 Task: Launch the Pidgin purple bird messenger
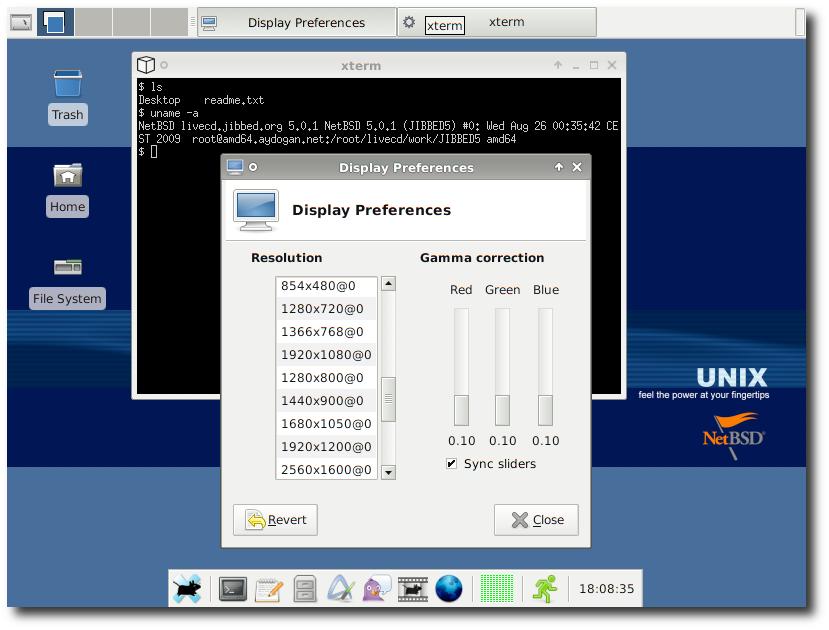(377, 588)
